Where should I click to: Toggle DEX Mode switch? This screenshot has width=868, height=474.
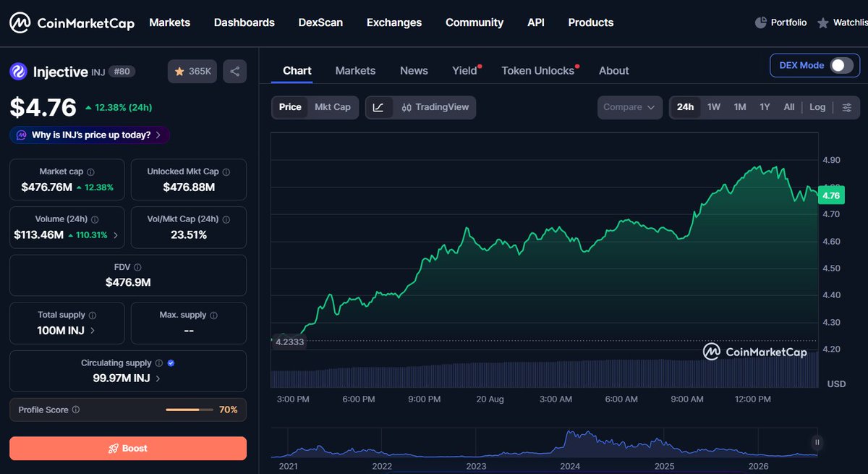click(x=841, y=65)
